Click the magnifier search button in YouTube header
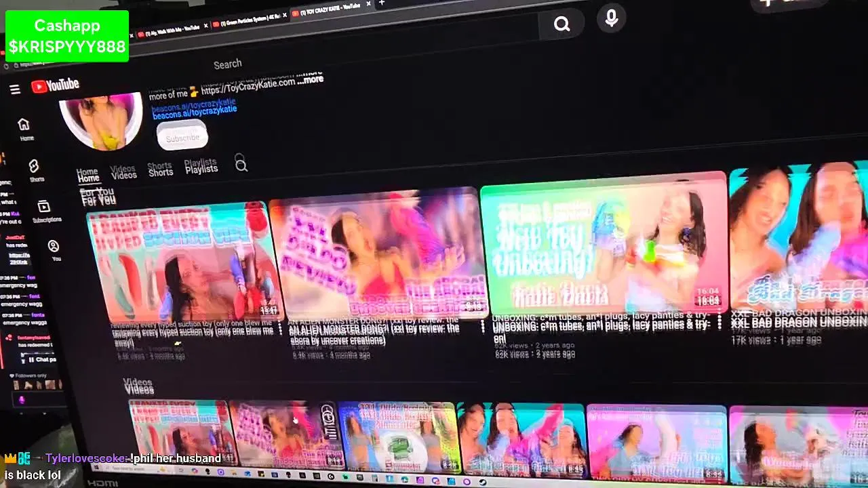868x488 pixels. (x=561, y=24)
